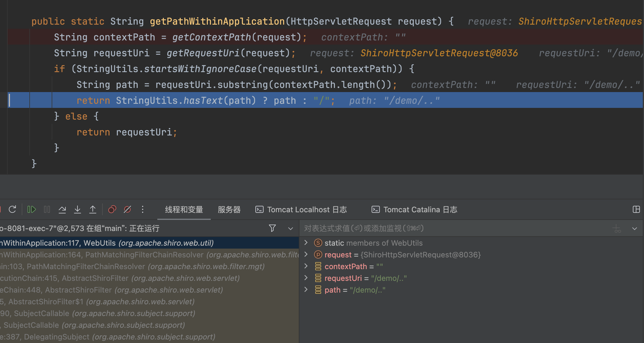Resume program execution
This screenshot has width=644, height=343.
tap(31, 209)
